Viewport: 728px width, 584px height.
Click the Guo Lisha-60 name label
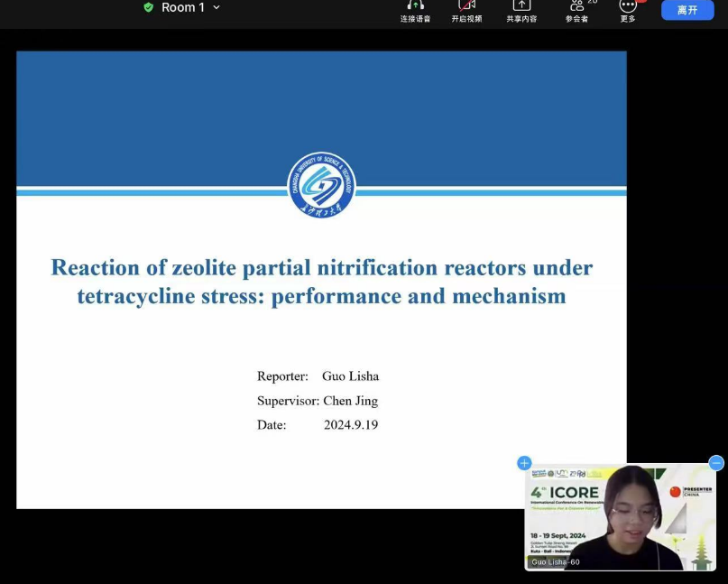[556, 562]
